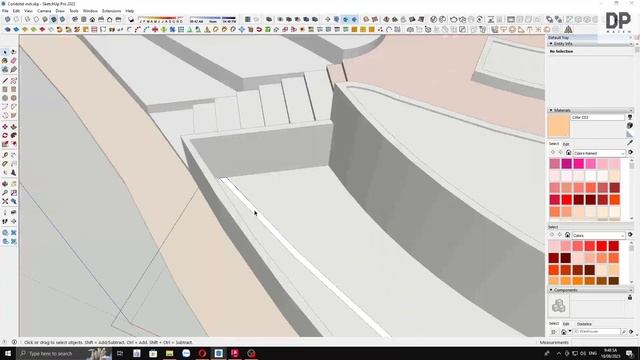Switch to Materials Edit tab

(x=566, y=144)
